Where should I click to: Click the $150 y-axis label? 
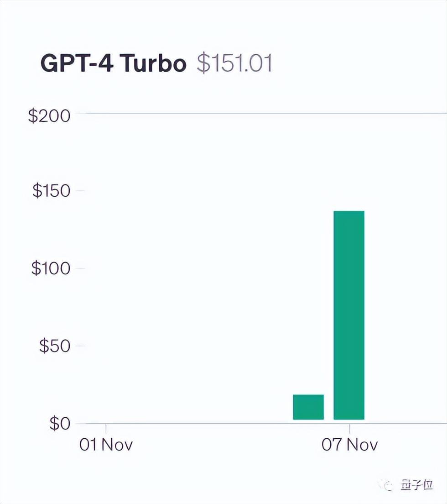pyautogui.click(x=51, y=191)
